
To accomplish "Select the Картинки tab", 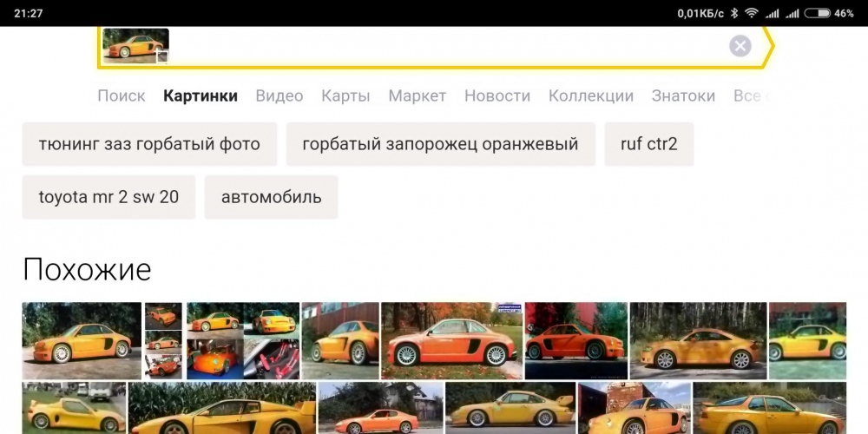I will click(x=201, y=95).
